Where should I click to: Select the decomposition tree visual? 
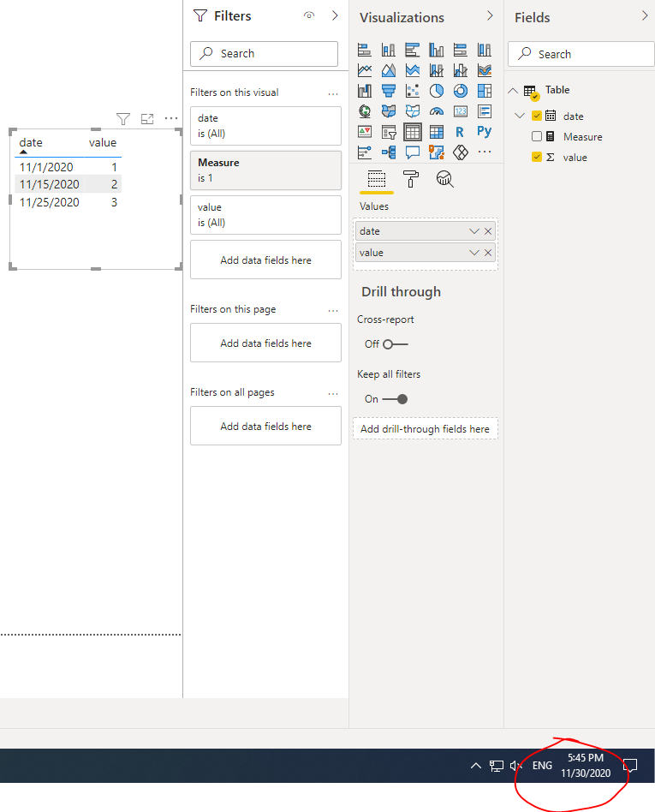(389, 152)
